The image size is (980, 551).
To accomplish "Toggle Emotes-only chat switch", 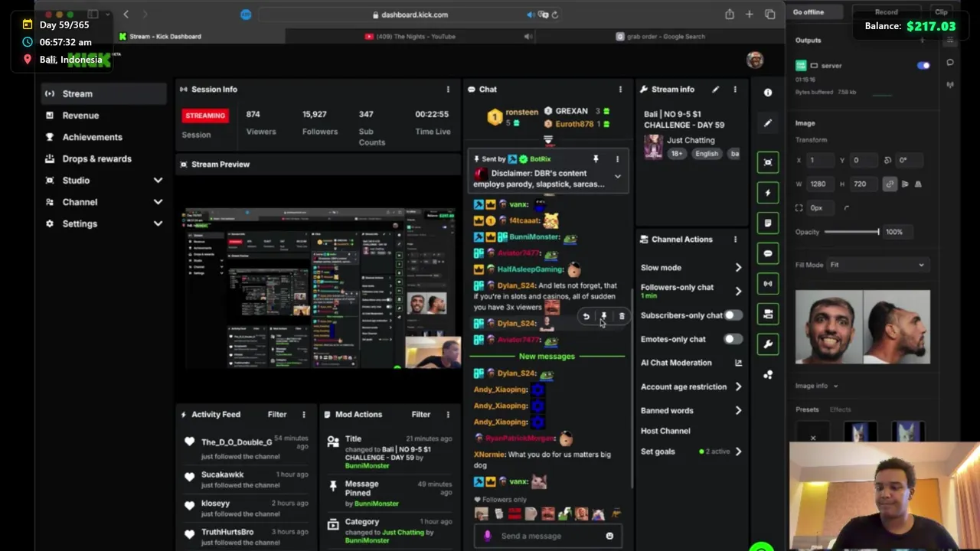I will click(x=732, y=339).
